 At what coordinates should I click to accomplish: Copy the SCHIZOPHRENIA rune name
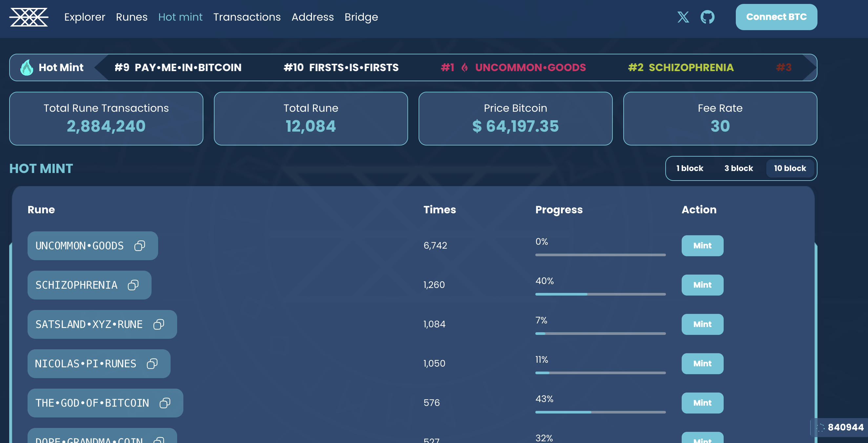pos(133,285)
